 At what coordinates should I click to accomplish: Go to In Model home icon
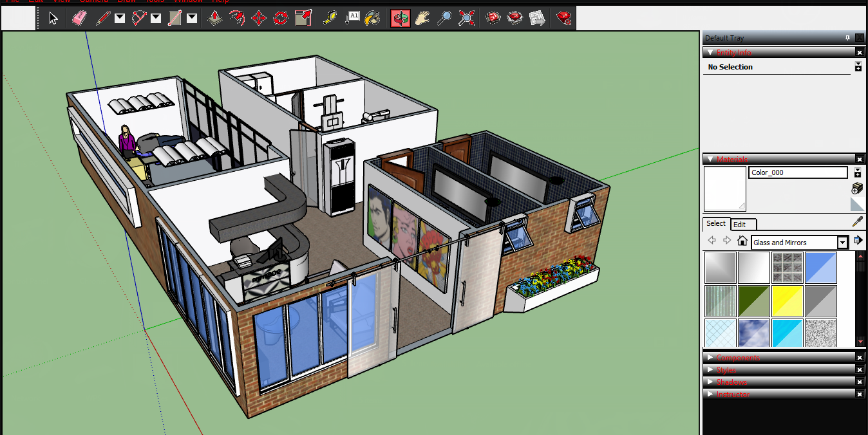tap(742, 241)
